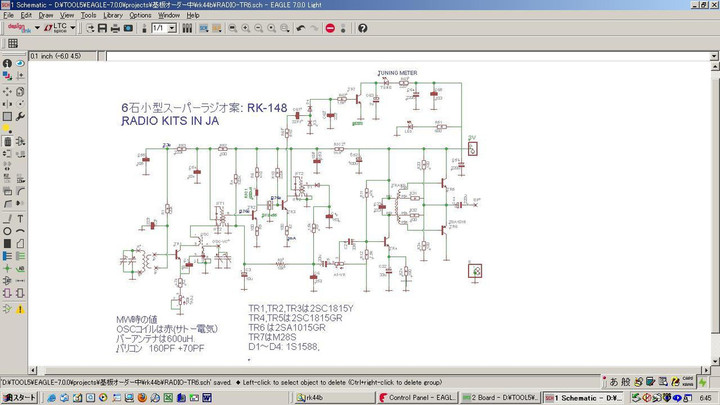The height and width of the screenshot is (405, 720).
Task: Select the Circle drawing tool
Action: click(7, 230)
